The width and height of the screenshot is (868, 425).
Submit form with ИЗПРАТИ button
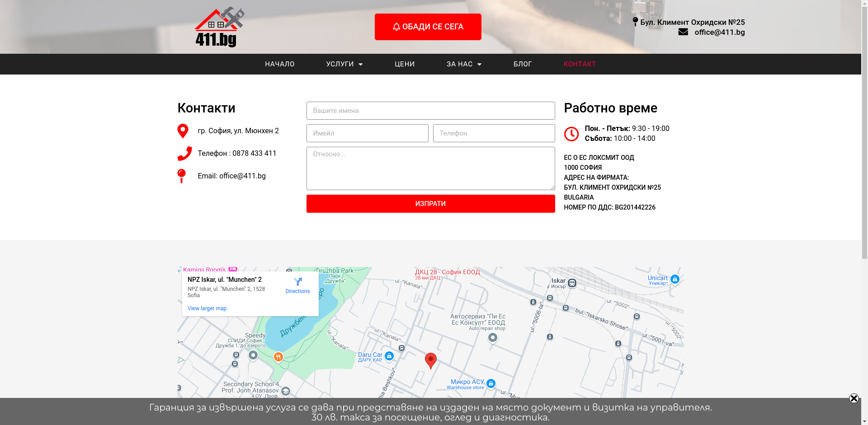coord(430,204)
